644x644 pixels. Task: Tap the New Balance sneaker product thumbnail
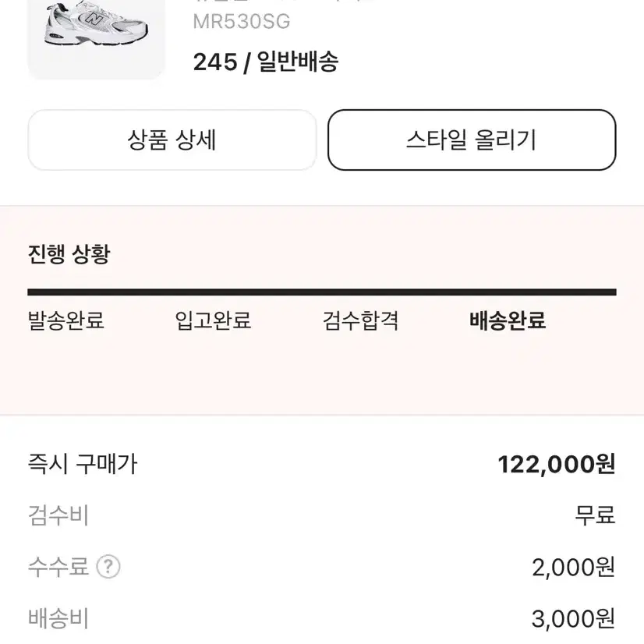click(x=96, y=39)
